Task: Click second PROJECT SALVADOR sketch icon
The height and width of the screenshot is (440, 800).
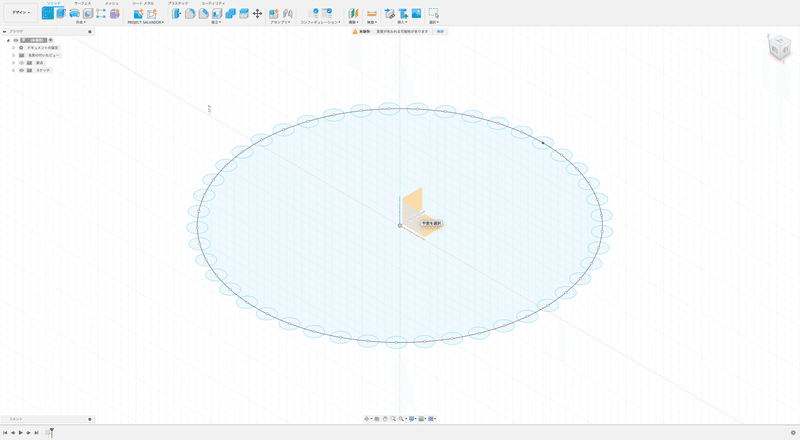Action: coord(152,14)
